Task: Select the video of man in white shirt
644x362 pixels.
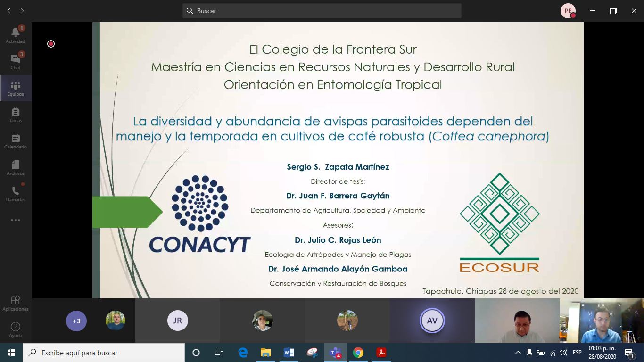Action: (517, 321)
